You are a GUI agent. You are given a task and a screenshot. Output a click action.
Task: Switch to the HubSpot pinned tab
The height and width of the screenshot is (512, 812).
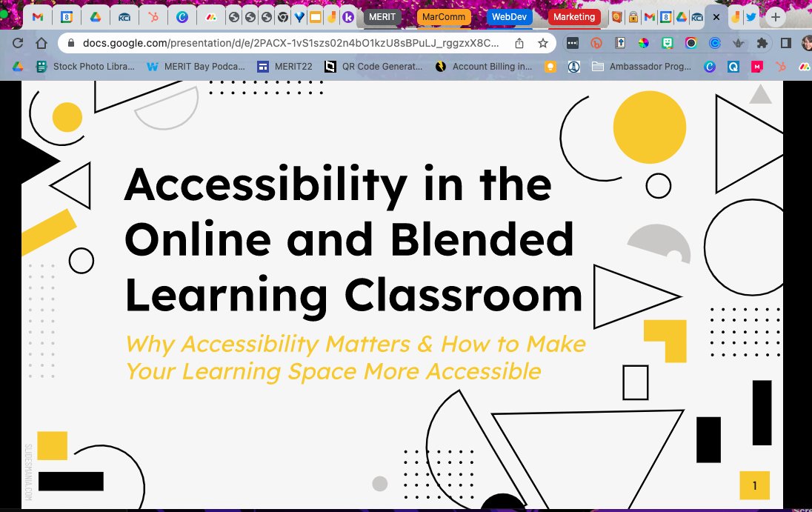pos(153,17)
